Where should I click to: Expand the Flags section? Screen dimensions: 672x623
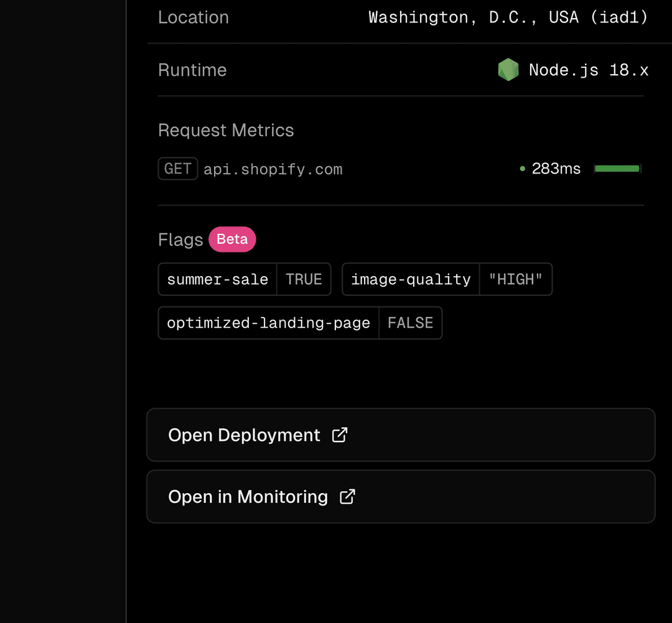(180, 239)
